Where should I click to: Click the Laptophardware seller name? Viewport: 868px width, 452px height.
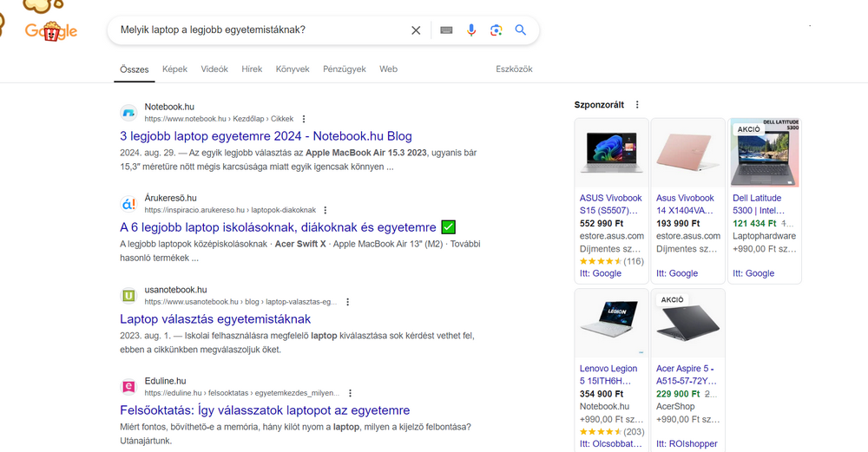pyautogui.click(x=764, y=236)
